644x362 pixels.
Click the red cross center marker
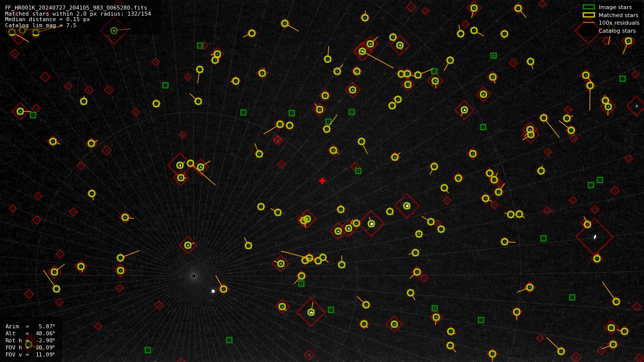pyautogui.click(x=322, y=181)
